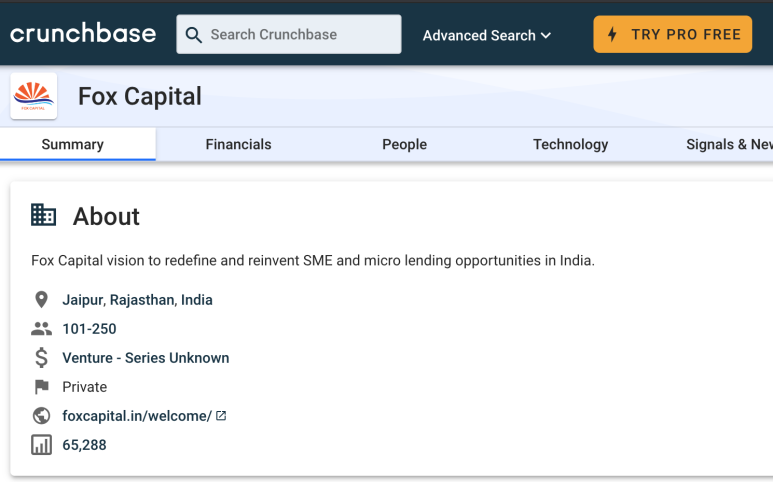Screen dimensions: 773x482
Task: Open Jaipur, Rajasthan, India link
Action: point(137,300)
